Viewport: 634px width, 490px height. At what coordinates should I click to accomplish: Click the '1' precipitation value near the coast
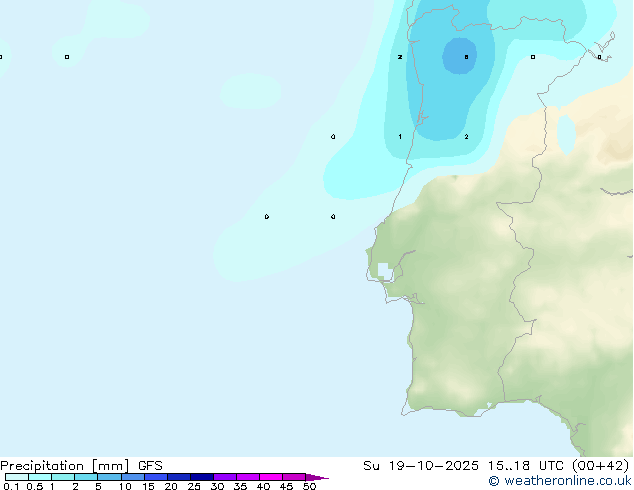[x=400, y=137]
